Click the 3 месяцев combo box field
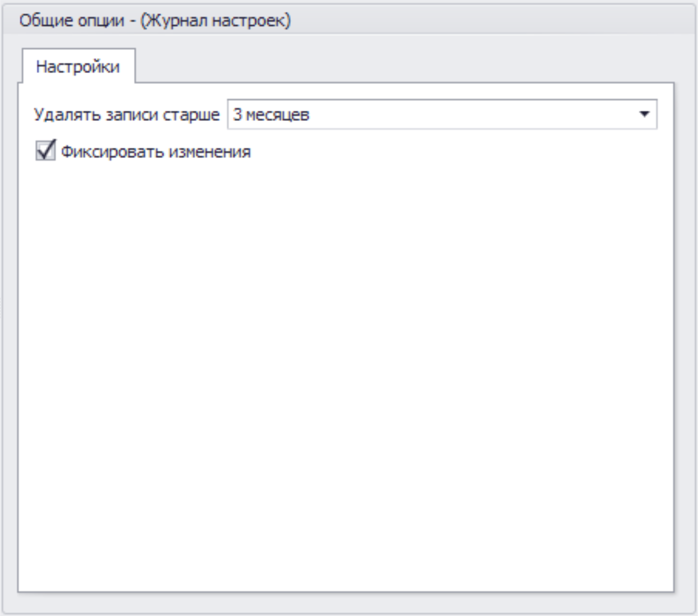The height and width of the screenshot is (616, 698). pyautogui.click(x=442, y=115)
